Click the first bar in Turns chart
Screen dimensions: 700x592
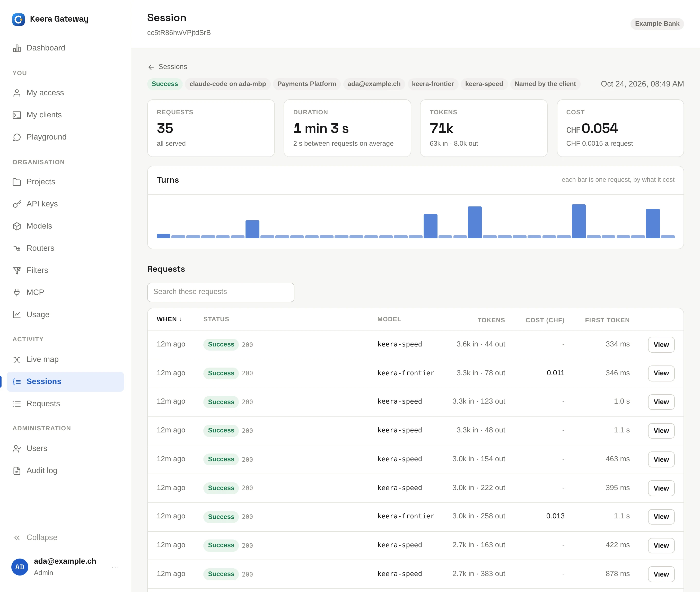(x=163, y=236)
